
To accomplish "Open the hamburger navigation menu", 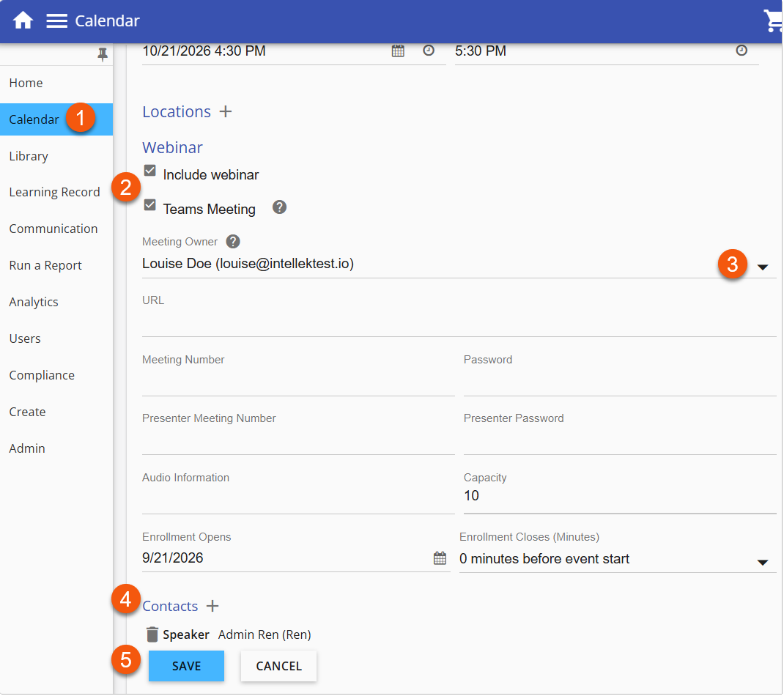I will (56, 21).
